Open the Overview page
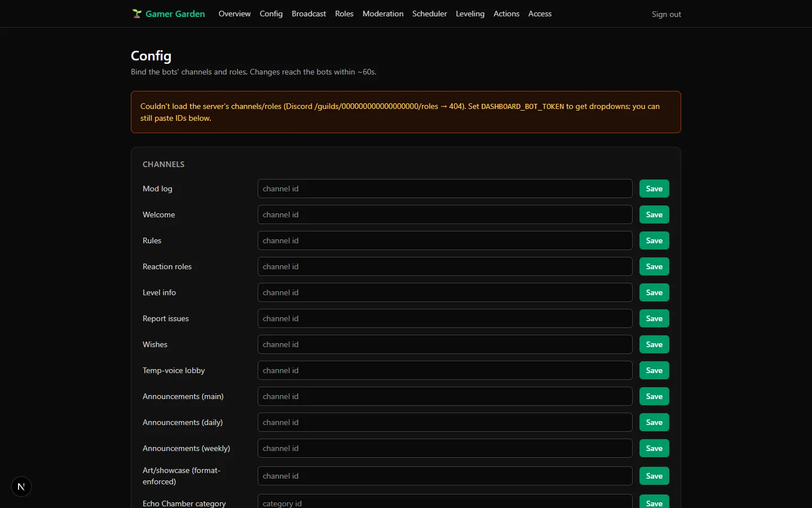Image resolution: width=812 pixels, height=508 pixels. click(x=235, y=14)
